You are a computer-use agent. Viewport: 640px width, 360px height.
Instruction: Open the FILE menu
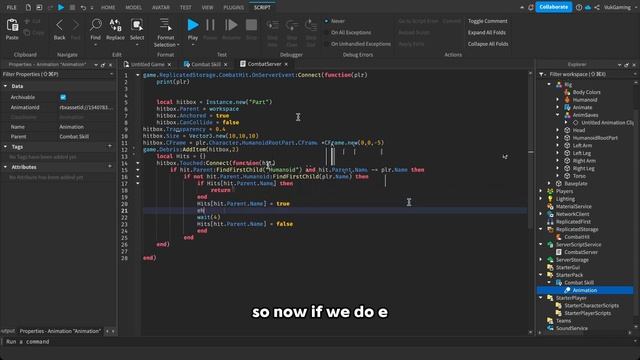pos(11,7)
